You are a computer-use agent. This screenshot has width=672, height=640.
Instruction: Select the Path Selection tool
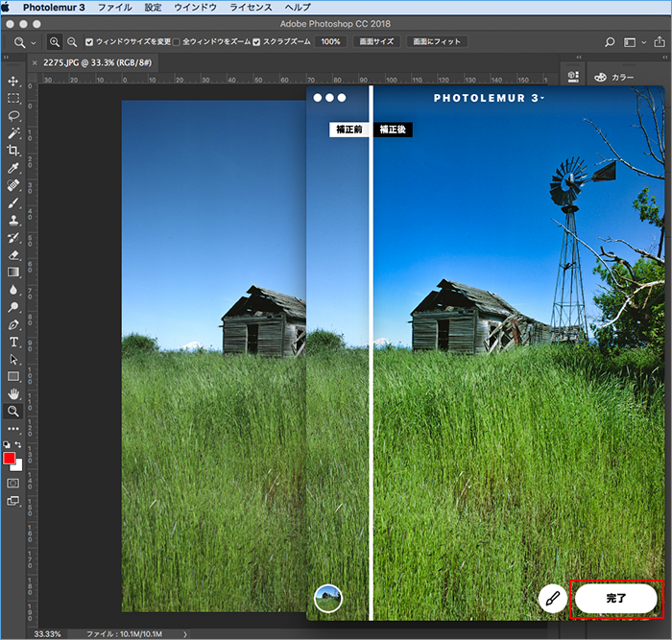pos(13,360)
